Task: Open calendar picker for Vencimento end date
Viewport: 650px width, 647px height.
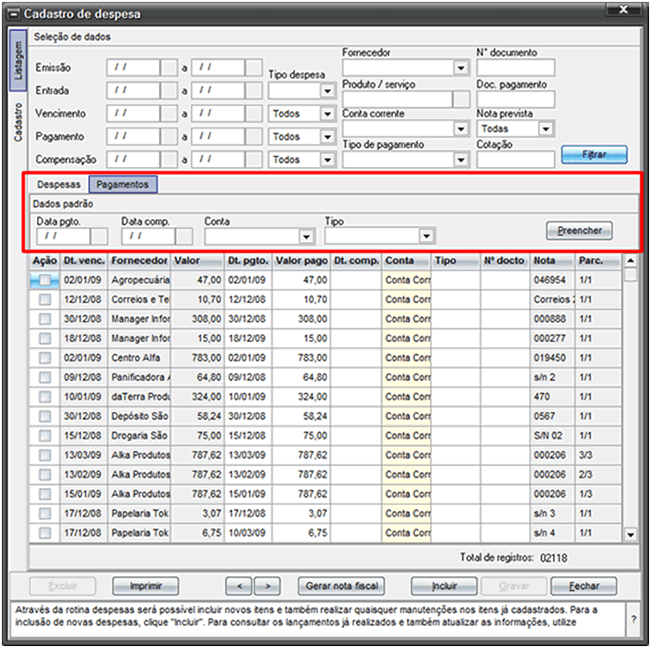Action: (x=254, y=114)
